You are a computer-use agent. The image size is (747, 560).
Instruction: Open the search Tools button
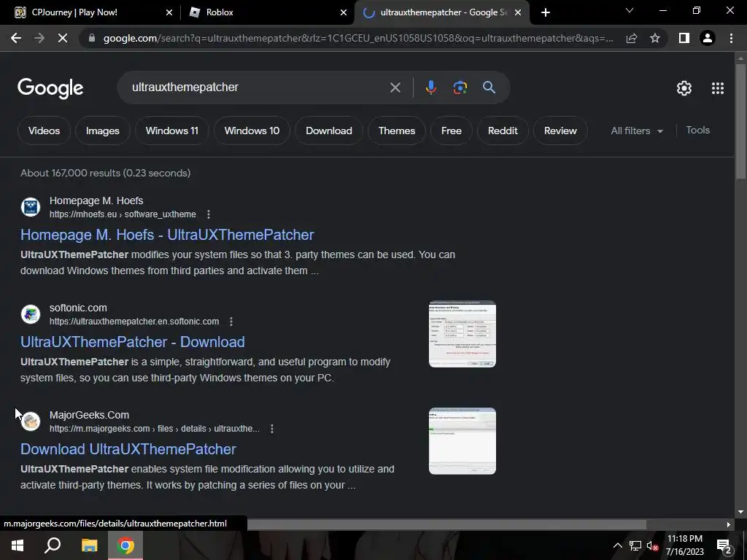point(697,130)
